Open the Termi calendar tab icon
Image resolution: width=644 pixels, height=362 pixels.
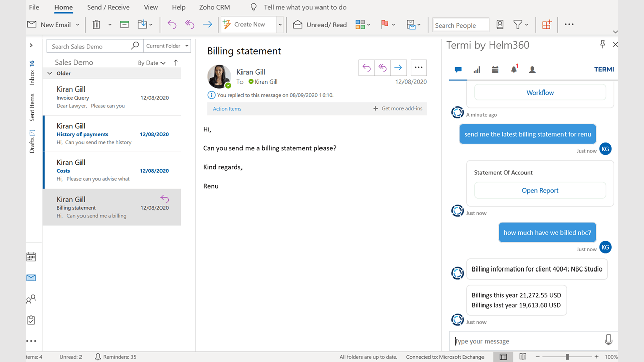coord(495,70)
